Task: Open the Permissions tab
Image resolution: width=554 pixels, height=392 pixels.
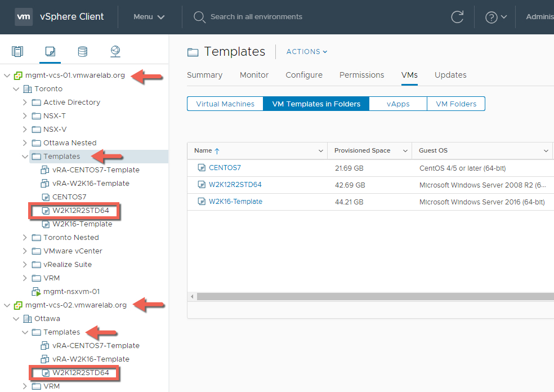Action: click(x=361, y=75)
